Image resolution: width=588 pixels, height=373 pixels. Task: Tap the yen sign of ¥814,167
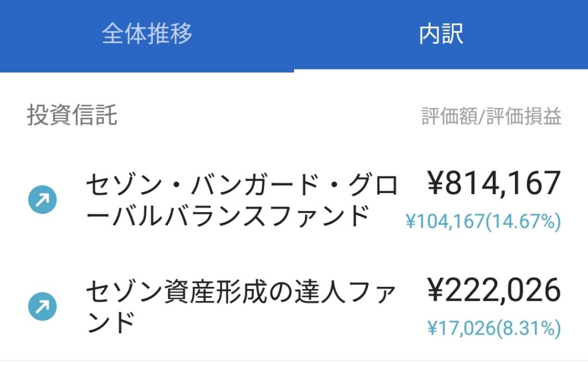(x=436, y=183)
